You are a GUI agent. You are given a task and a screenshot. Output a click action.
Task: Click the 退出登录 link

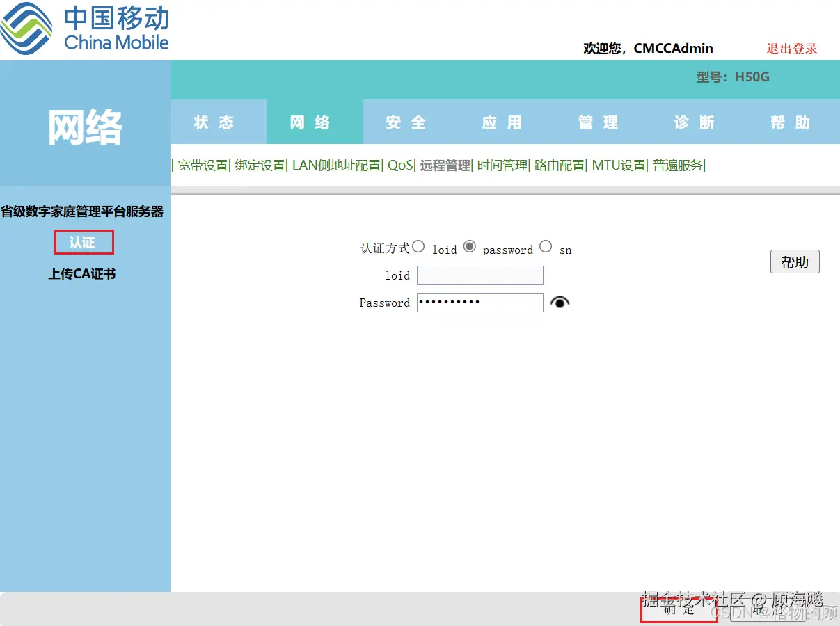click(792, 49)
